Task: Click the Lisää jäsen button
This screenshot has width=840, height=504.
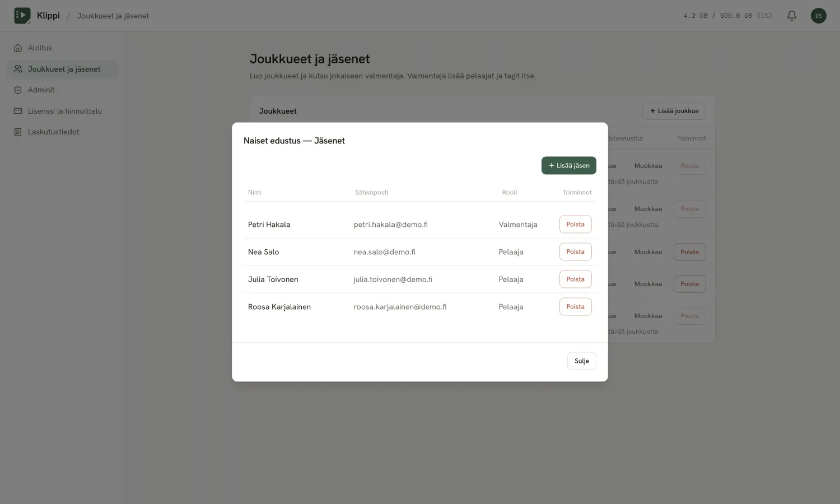Action: coord(569,165)
